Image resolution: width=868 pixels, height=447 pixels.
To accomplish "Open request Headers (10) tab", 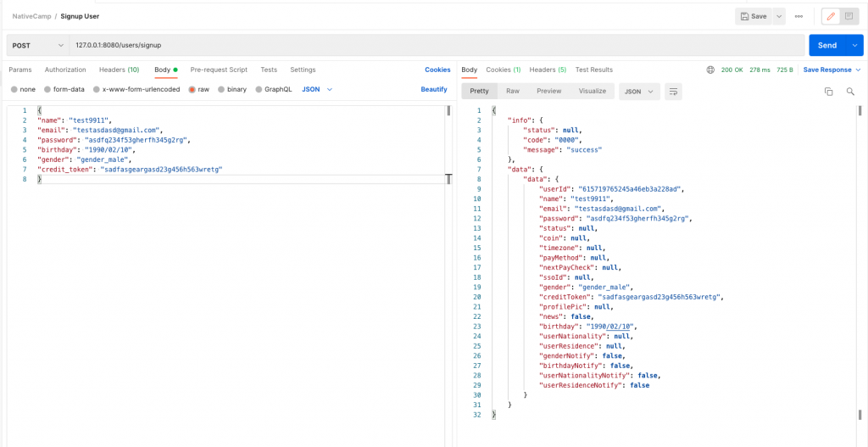I will pyautogui.click(x=119, y=70).
